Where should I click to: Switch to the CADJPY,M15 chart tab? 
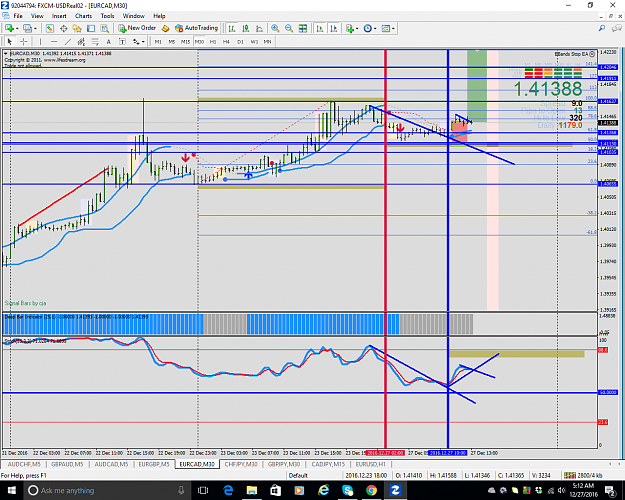point(328,464)
